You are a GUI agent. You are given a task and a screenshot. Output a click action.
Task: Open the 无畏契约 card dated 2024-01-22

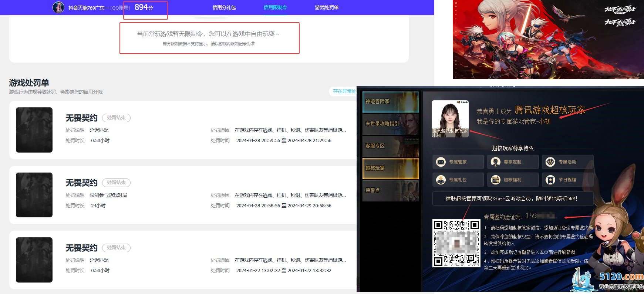[x=183, y=260]
